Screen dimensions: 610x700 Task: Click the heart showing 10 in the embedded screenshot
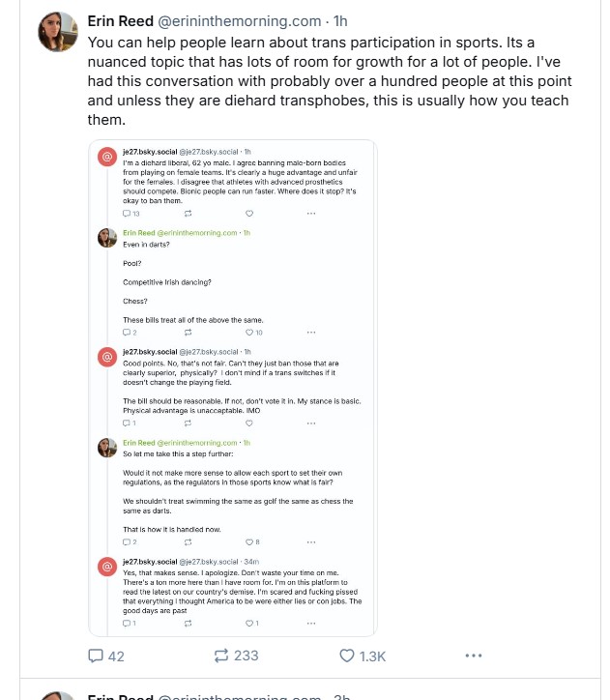253,332
